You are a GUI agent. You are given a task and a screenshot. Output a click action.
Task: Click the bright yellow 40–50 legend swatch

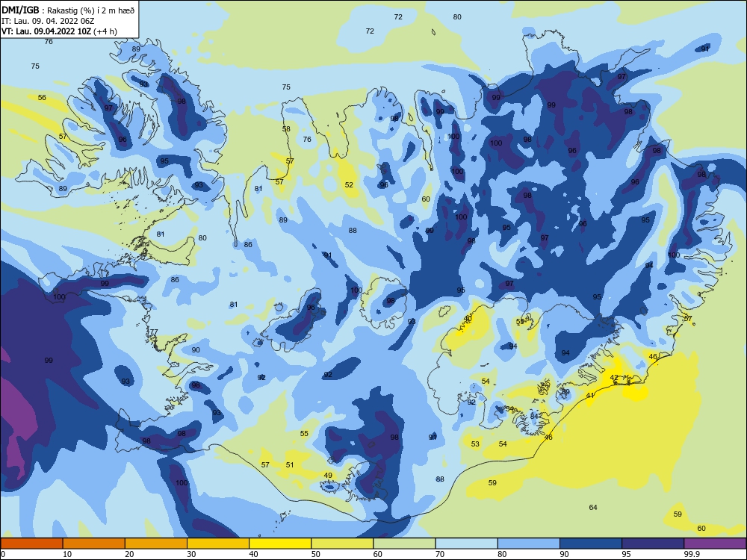point(280,544)
